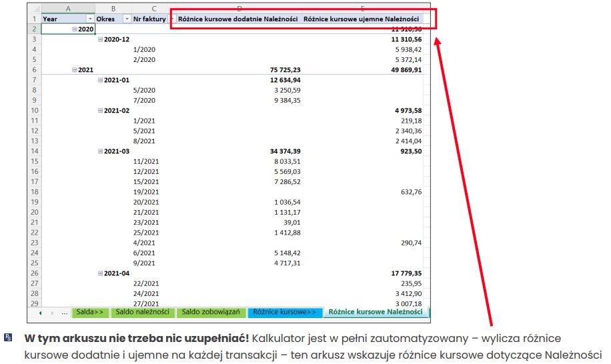Collapse the 2021 year group
611x364 pixels.
[x=75, y=69]
